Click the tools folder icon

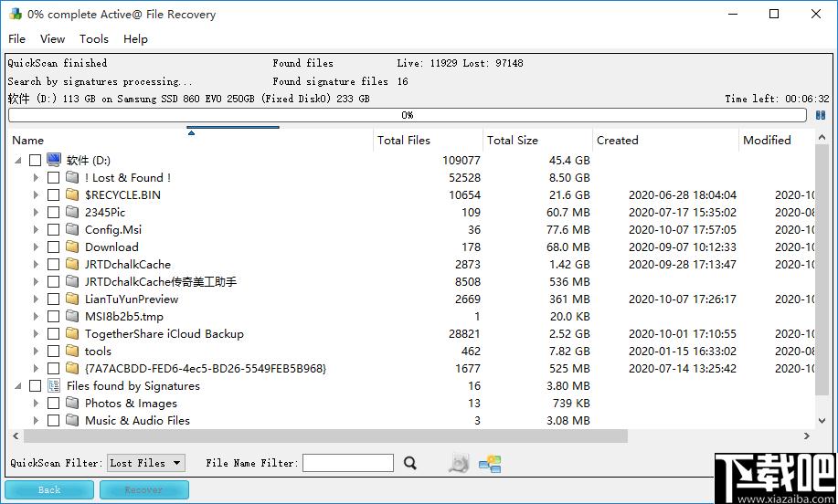click(x=72, y=351)
